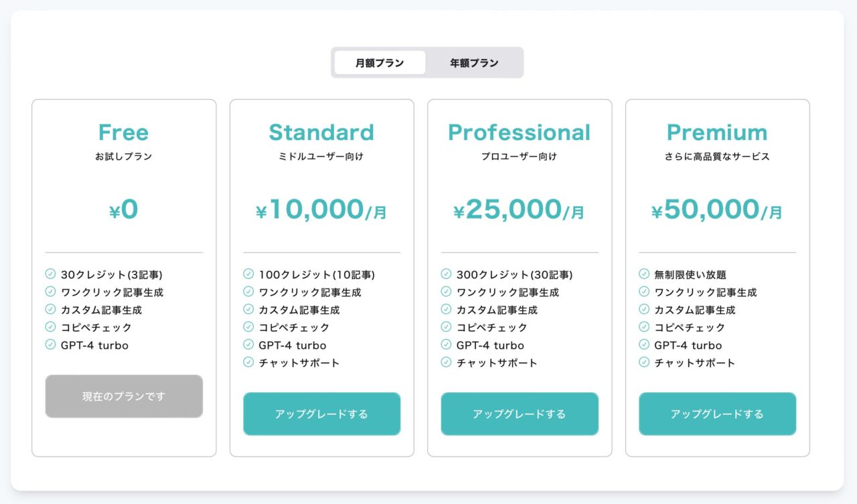857x504 pixels.
Task: Click アップグレードする under Premium plan
Action: point(717,414)
